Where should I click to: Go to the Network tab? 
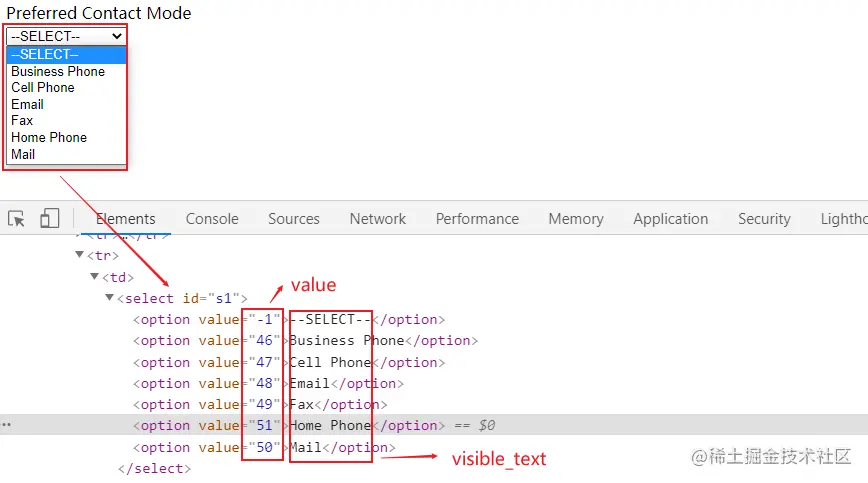[x=378, y=219]
